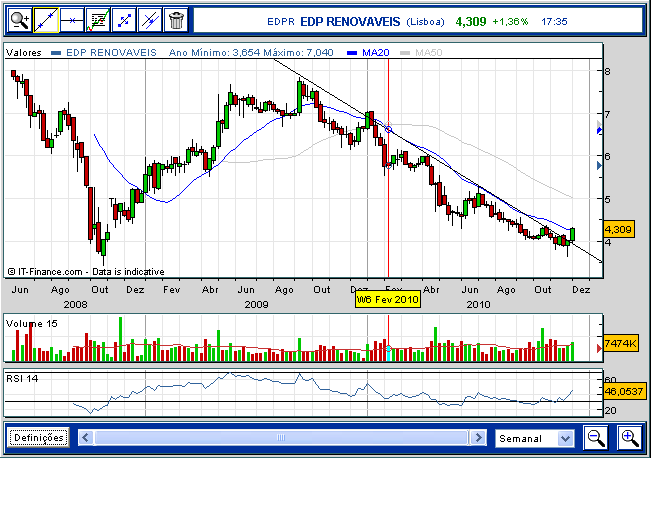Click the zoom out magnifier button

(596, 438)
